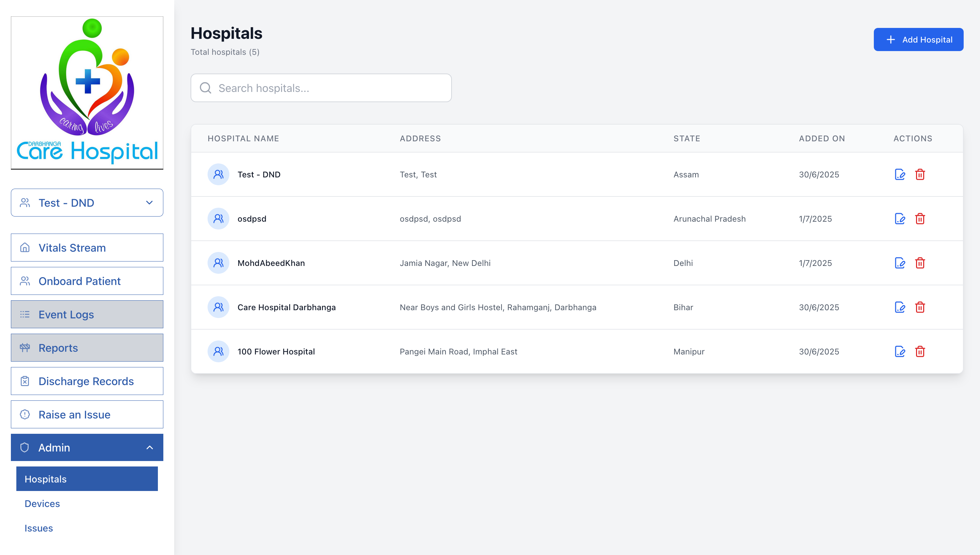Click the ACTIONS column header
The width and height of the screenshot is (980, 555).
click(x=913, y=138)
